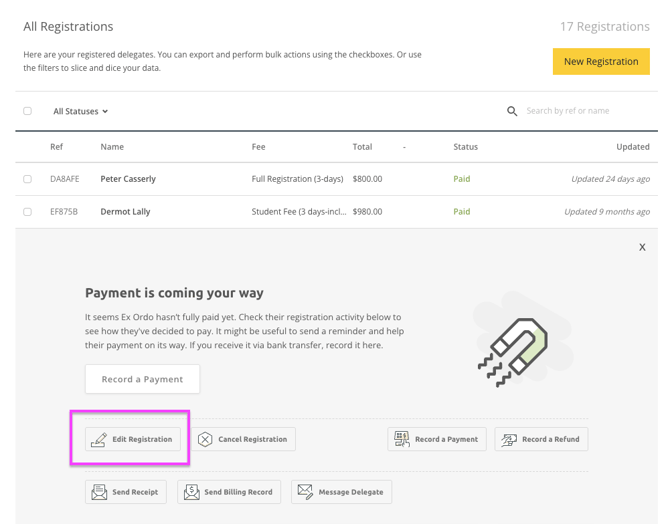Sort registrations by the Name column

112,147
